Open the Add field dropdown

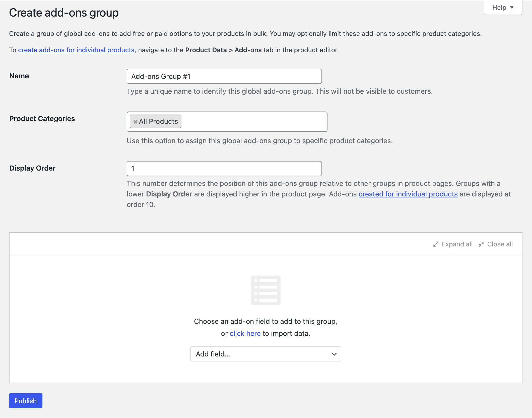point(265,354)
